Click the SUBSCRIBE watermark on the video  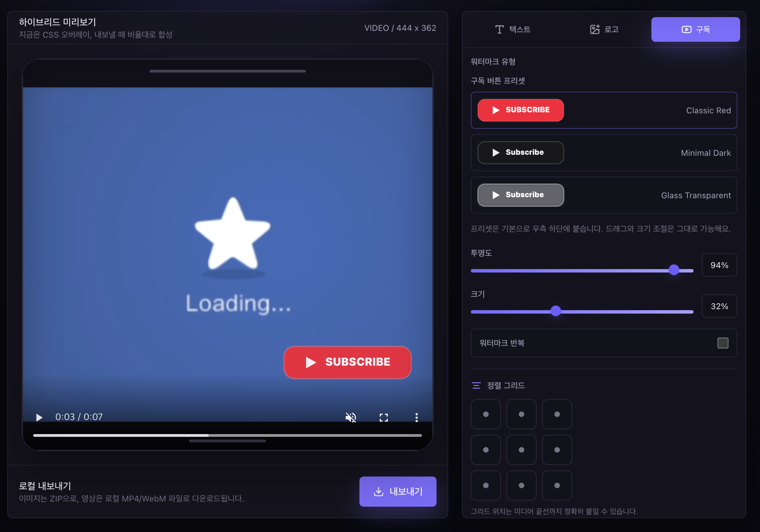tap(347, 362)
